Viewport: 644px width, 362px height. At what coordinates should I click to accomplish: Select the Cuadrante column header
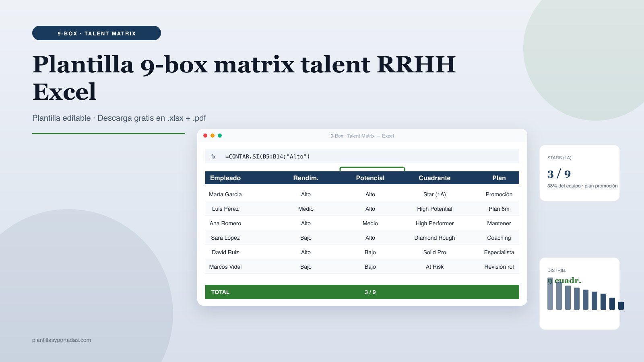[435, 178]
